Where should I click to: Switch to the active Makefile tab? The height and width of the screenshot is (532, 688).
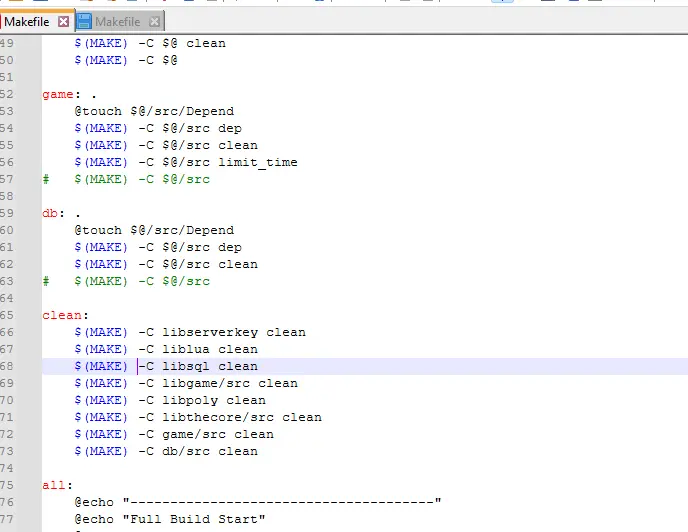click(27, 22)
